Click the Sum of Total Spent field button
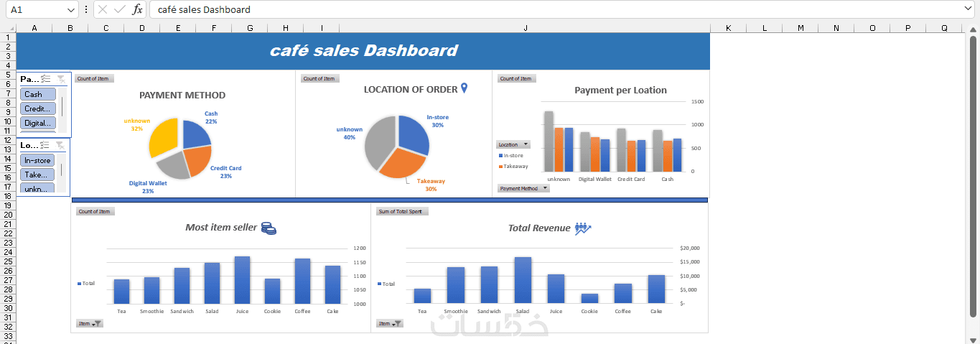The height and width of the screenshot is (344, 980). pyautogui.click(x=402, y=211)
